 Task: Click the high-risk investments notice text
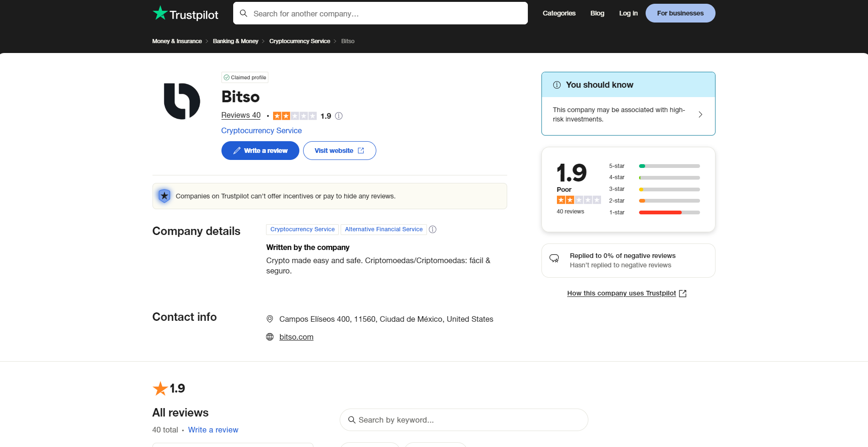[618, 114]
